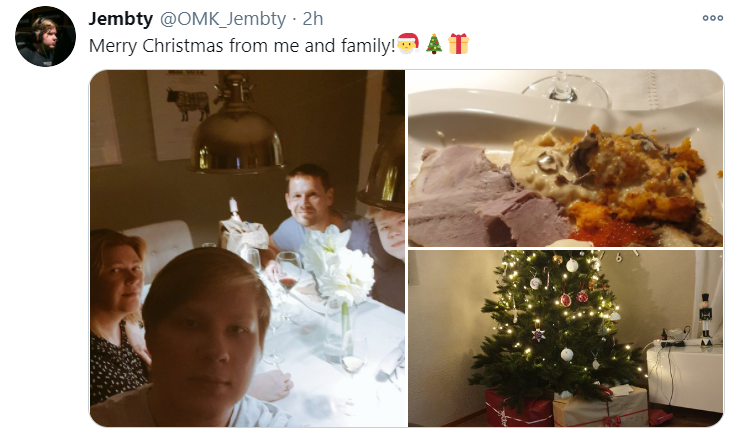Screen dimensions: 730x437
Task: Click the wrapped gift emoji in the tweet
Action: (459, 44)
